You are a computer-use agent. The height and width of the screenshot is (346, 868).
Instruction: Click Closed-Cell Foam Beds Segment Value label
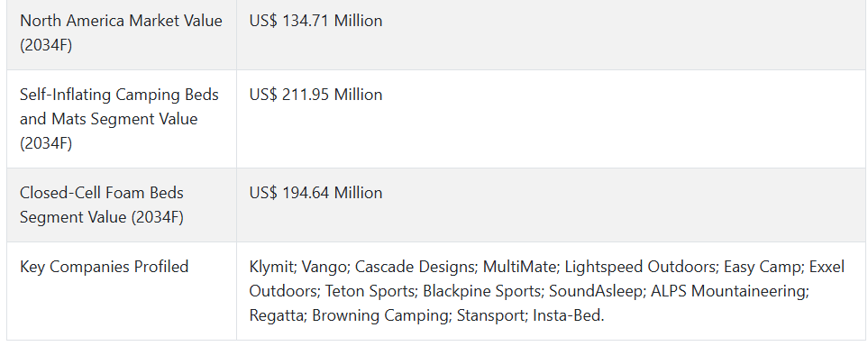(102, 205)
